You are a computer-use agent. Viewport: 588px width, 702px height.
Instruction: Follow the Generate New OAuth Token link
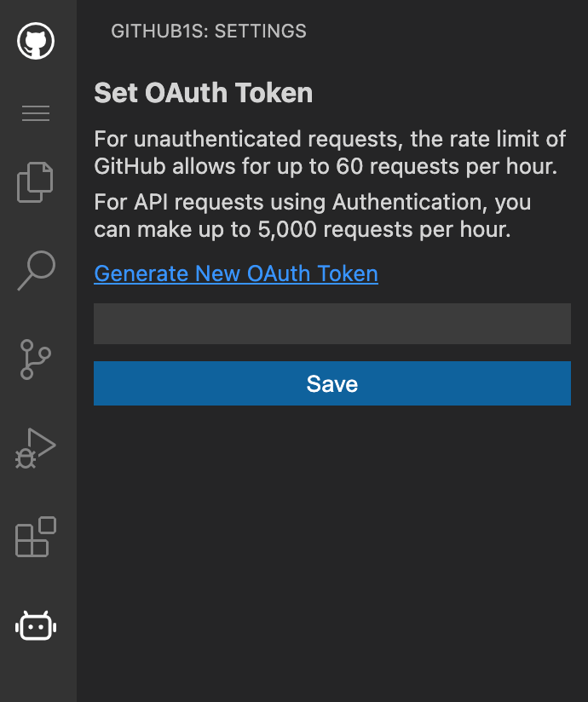coord(236,273)
